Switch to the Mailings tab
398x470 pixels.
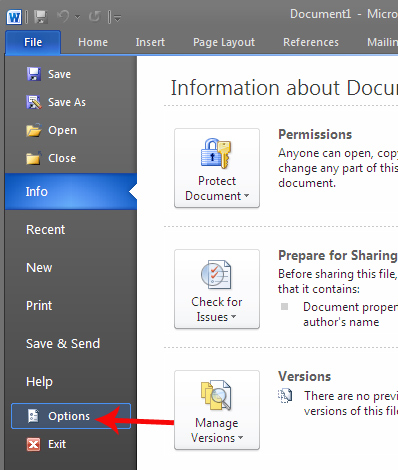(382, 42)
